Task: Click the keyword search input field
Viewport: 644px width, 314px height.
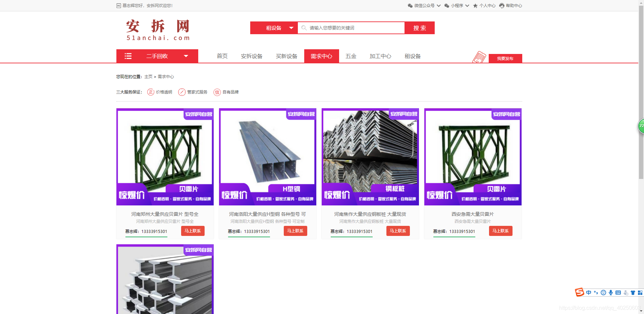Action: click(351, 28)
